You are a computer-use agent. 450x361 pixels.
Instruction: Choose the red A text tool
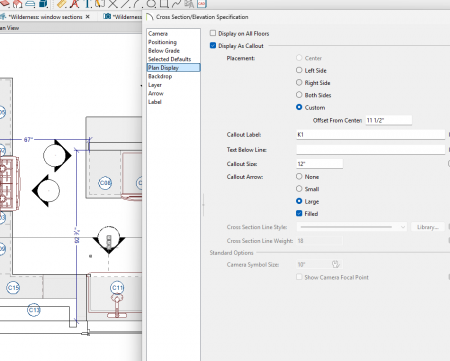[x=75, y=3]
